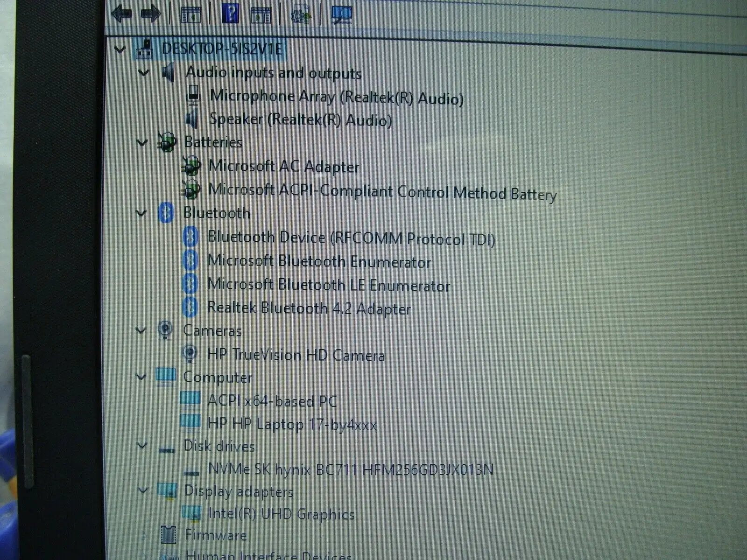Image resolution: width=747 pixels, height=560 pixels.
Task: Select Realtek Bluetooth 4.2 Adapter
Action: click(309, 308)
